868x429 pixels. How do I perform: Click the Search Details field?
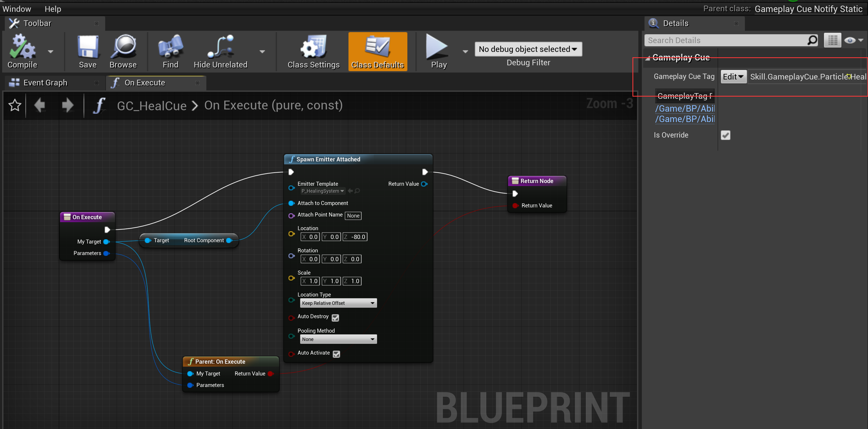725,40
